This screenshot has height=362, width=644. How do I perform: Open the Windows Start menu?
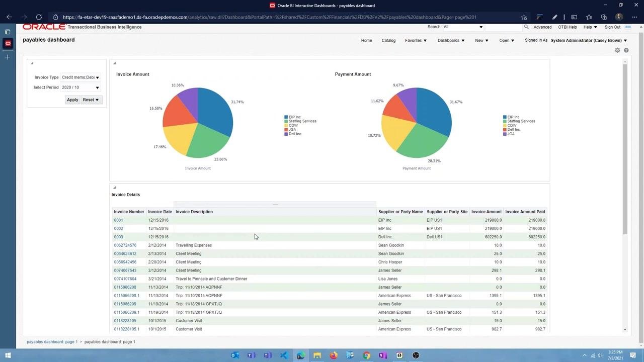click(8, 355)
